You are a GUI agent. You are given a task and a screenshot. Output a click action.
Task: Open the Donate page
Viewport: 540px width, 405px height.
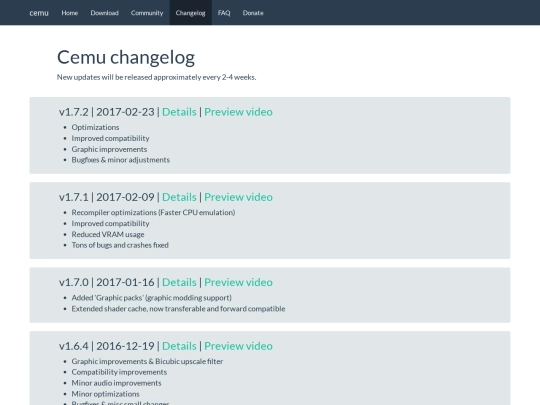point(253,13)
